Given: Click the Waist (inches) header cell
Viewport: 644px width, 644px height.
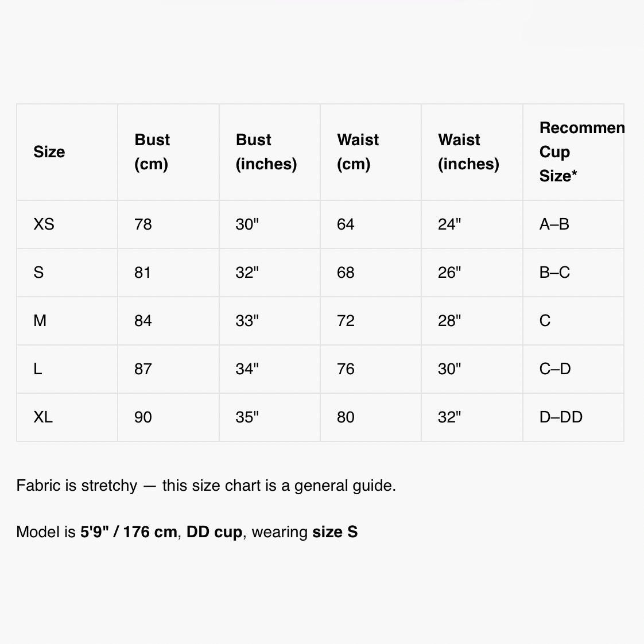Looking at the screenshot, I should [x=468, y=152].
